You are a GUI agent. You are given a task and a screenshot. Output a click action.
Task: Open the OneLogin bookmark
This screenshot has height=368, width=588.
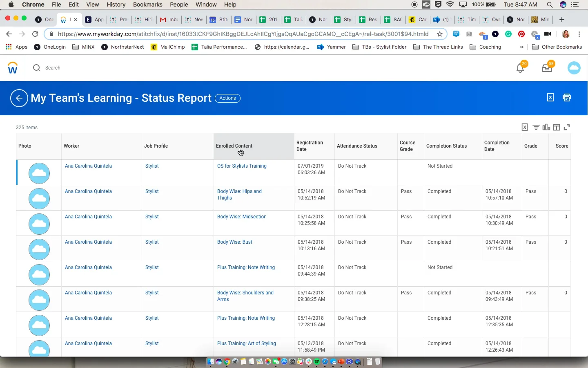click(x=50, y=47)
